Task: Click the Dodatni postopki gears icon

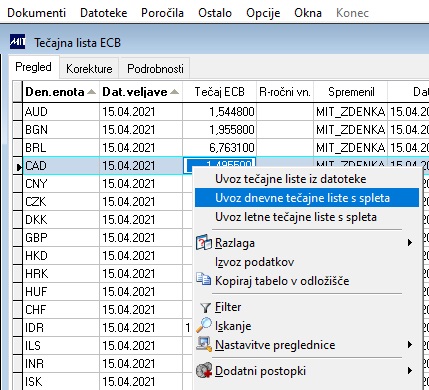Action: click(204, 370)
